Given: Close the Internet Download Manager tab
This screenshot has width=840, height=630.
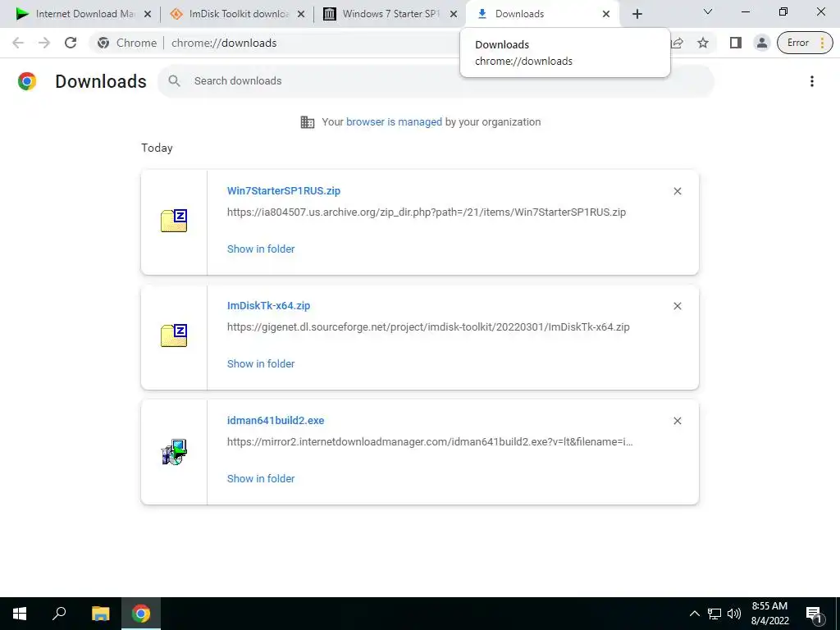Looking at the screenshot, I should click(148, 15).
